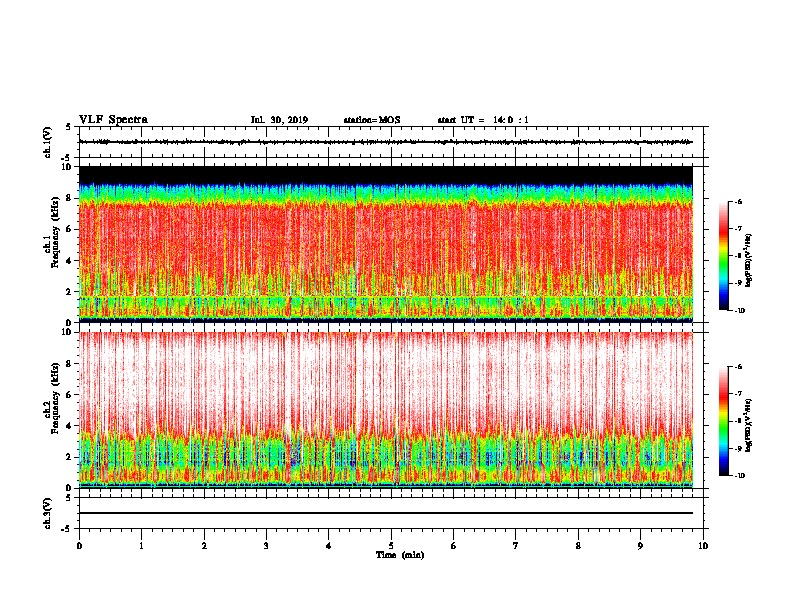Click the "ch.3(V)" waveform axis label
The image size is (792, 612).
pos(47,513)
